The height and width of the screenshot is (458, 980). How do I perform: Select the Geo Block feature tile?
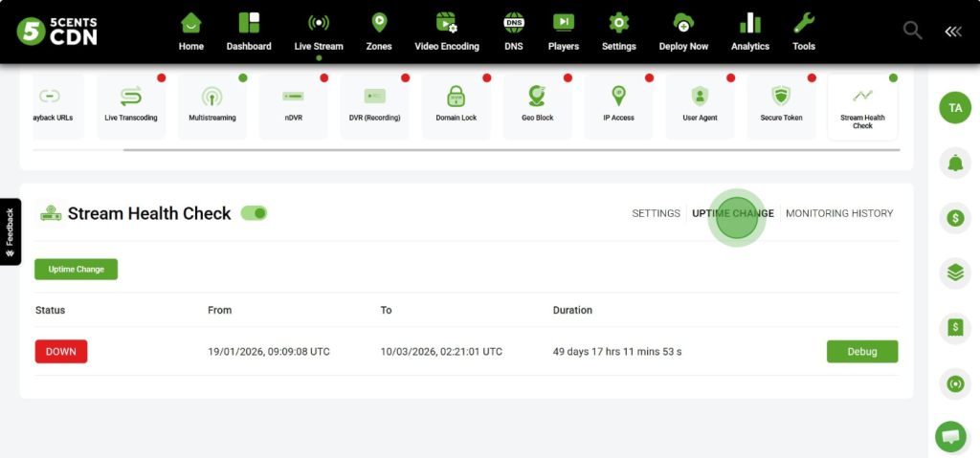[x=537, y=106]
